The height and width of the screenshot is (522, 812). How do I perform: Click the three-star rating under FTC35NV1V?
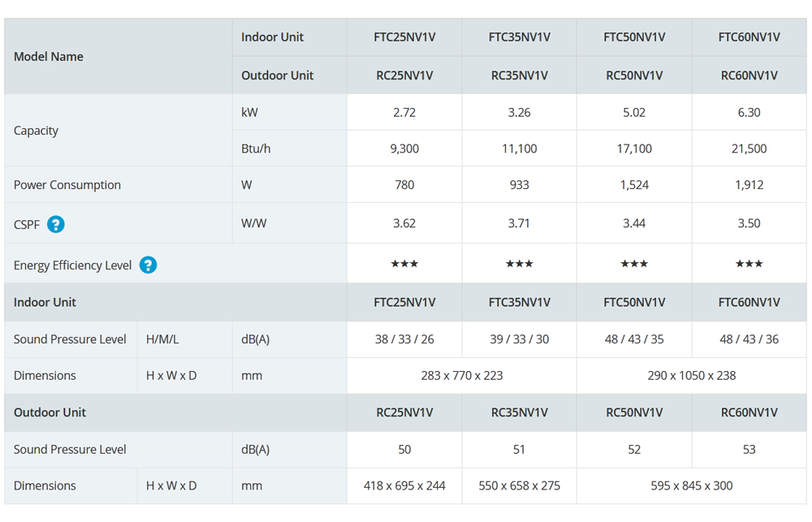coord(520,264)
